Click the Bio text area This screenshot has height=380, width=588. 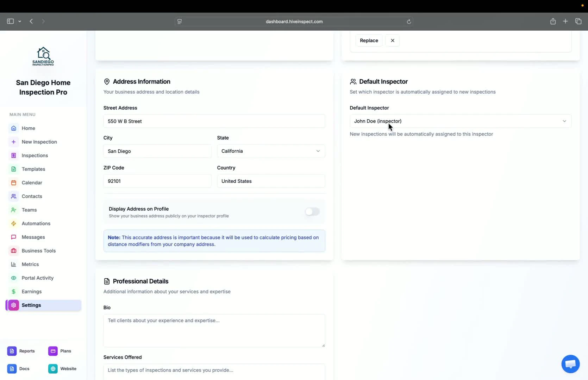click(x=214, y=330)
